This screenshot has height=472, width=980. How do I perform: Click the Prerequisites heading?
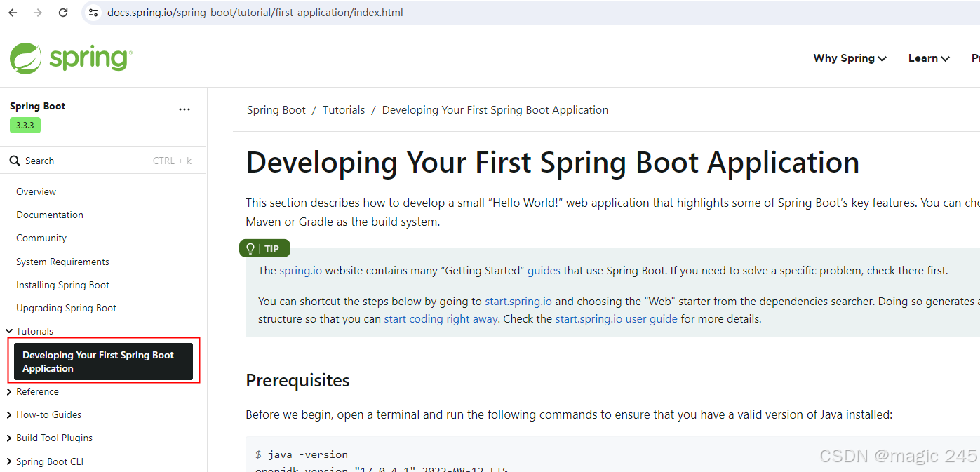coord(297,380)
